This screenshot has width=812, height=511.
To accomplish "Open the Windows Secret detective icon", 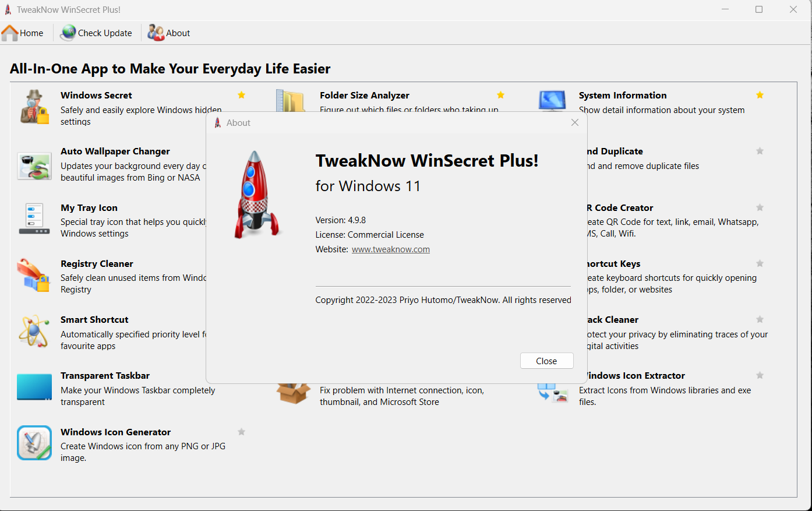I will (x=34, y=107).
